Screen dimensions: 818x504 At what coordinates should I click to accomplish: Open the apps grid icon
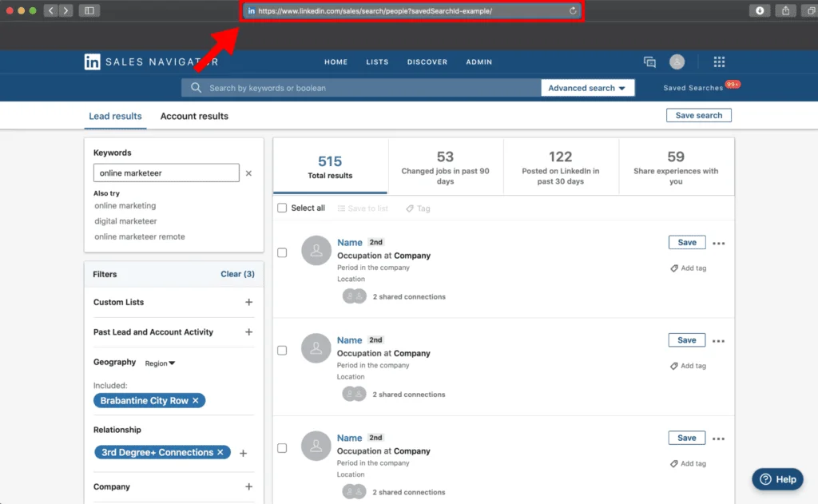point(718,62)
